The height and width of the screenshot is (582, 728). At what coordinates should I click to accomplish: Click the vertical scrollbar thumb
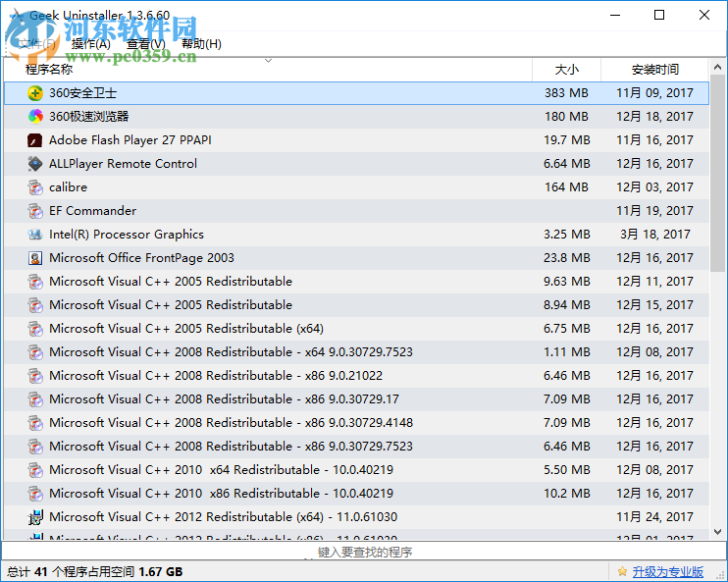coord(717,174)
